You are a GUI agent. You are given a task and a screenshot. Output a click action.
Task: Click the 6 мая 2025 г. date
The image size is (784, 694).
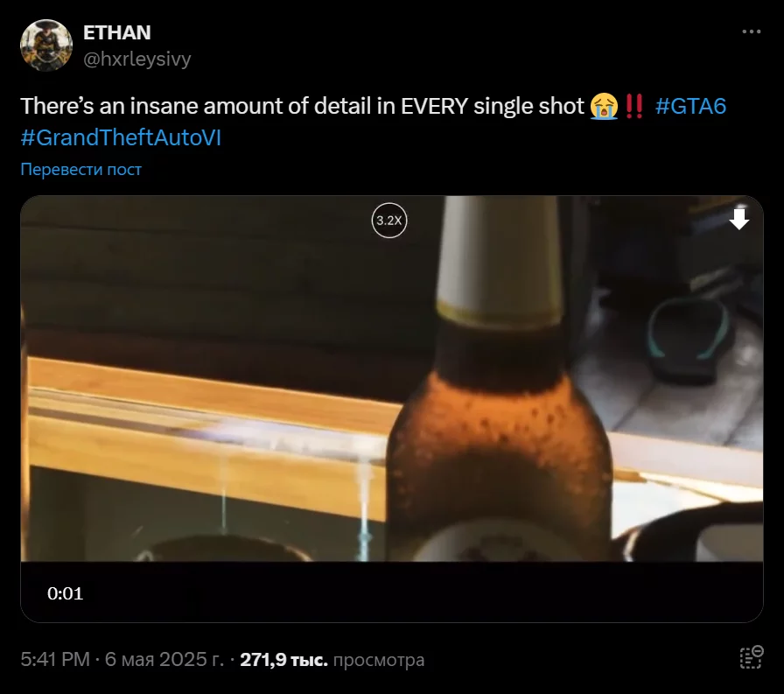tap(164, 660)
